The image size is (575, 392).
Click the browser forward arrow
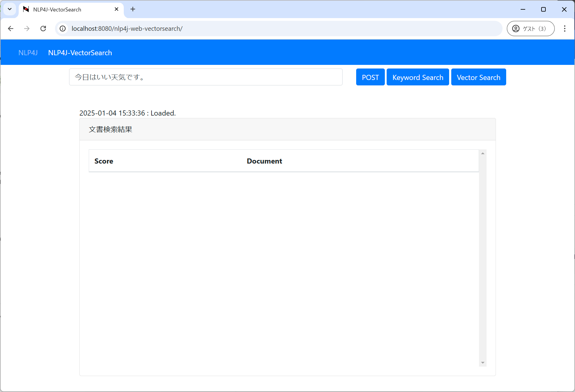pos(27,29)
